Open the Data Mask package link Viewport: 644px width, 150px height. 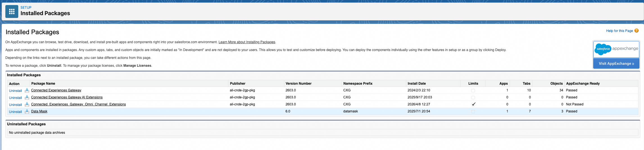click(x=39, y=111)
